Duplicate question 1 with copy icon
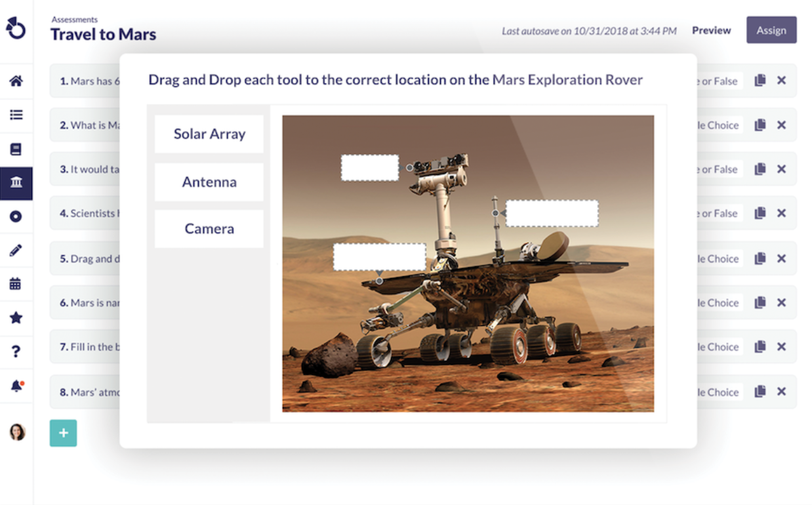 760,80
